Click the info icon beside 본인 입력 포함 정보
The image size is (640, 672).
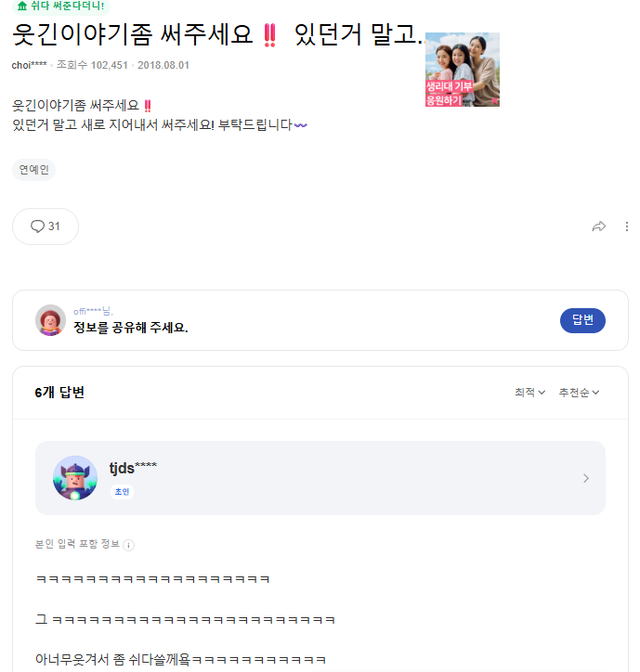click(129, 545)
